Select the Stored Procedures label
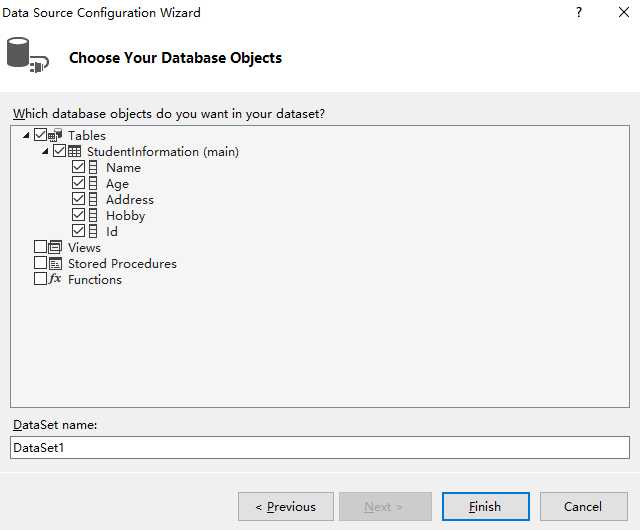 tap(122, 264)
